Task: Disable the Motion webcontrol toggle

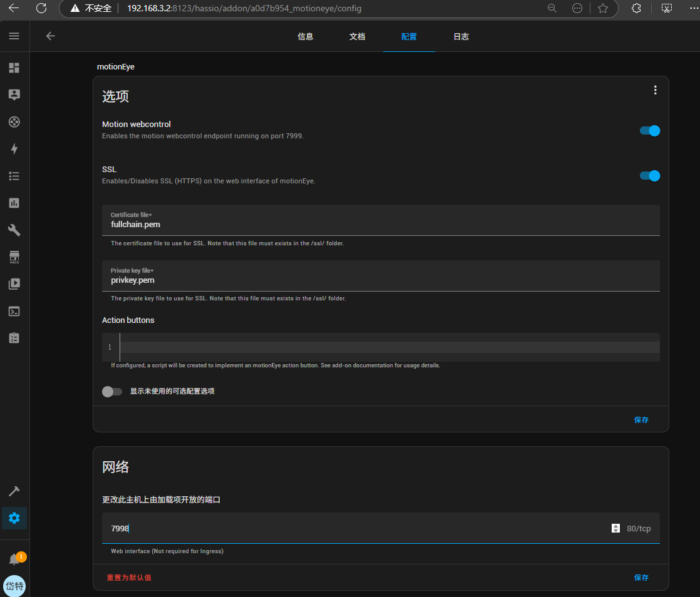Action: [x=649, y=131]
